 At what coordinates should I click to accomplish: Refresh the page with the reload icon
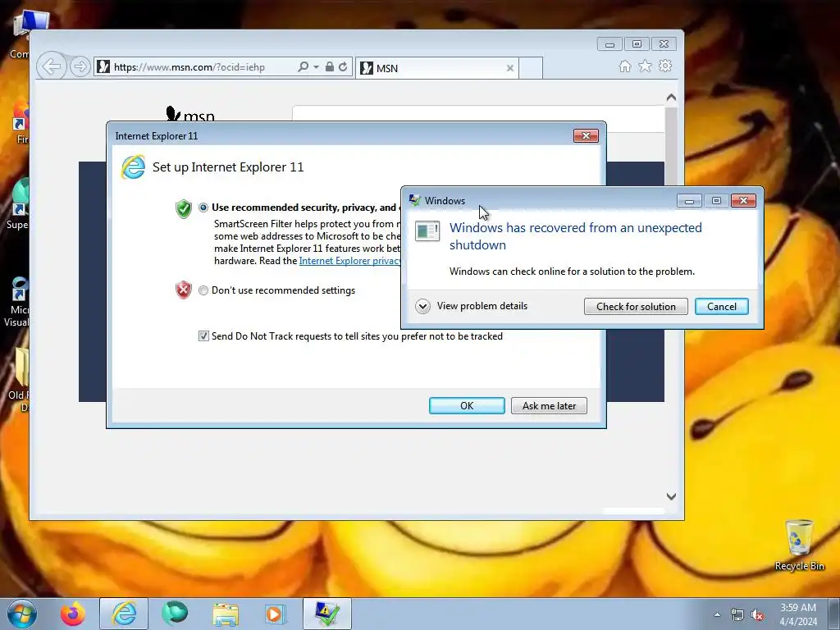(x=343, y=67)
